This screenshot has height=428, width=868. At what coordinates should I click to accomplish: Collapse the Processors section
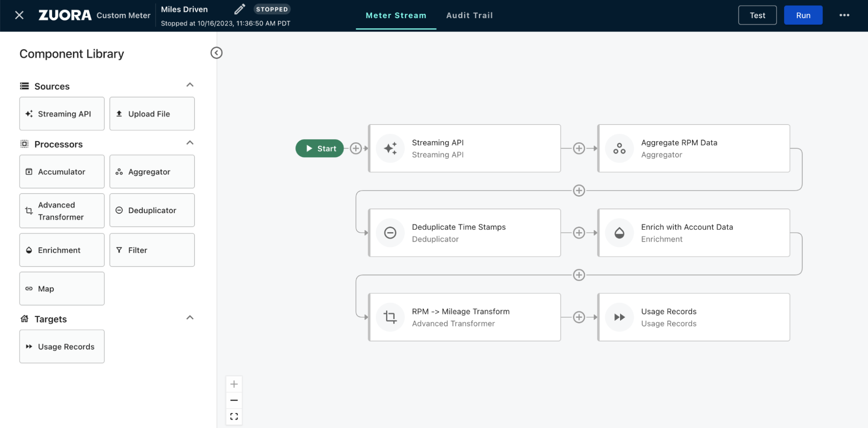click(x=190, y=143)
